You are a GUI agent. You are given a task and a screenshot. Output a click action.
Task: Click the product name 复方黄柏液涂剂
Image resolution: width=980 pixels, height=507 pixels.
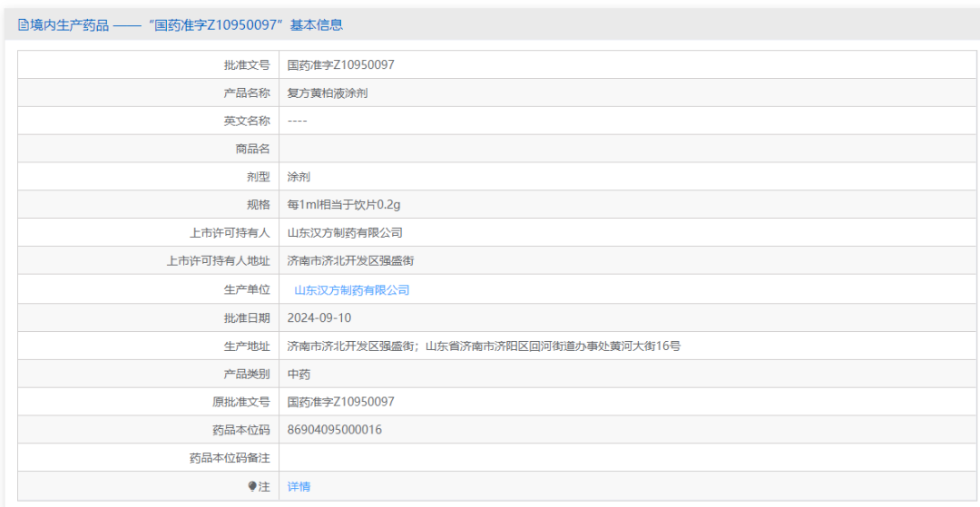(x=327, y=93)
